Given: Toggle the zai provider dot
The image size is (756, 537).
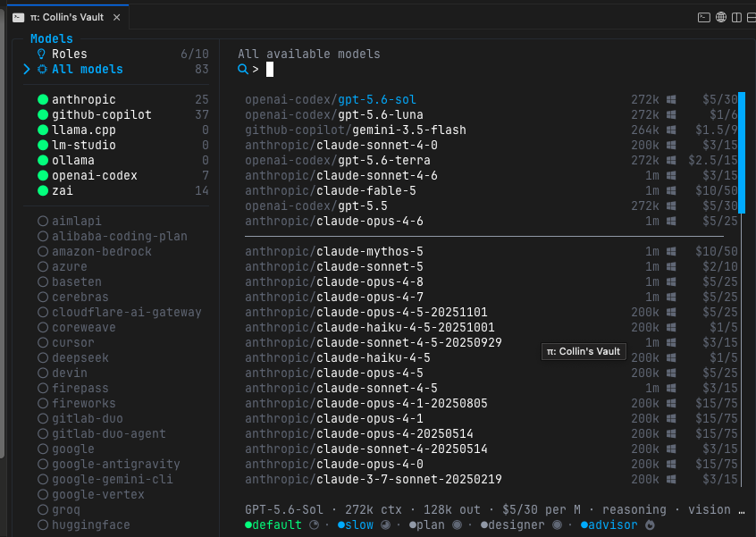Looking at the screenshot, I should click(43, 191).
